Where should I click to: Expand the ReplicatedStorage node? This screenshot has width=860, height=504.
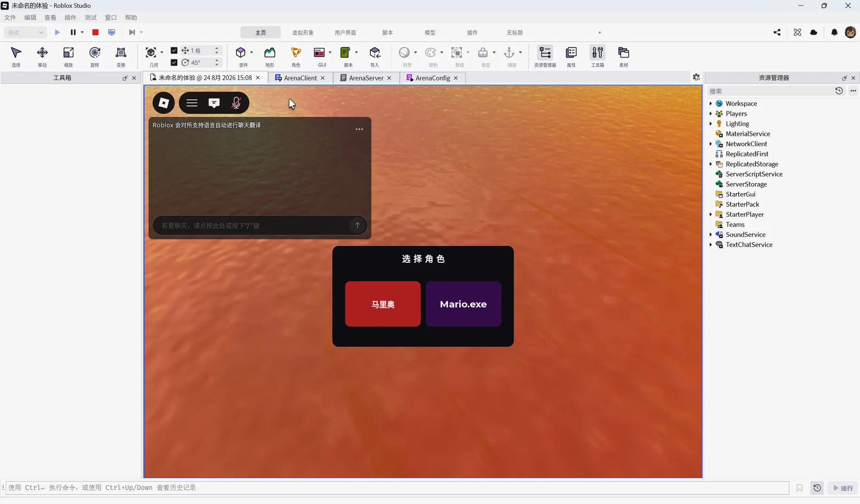click(710, 164)
